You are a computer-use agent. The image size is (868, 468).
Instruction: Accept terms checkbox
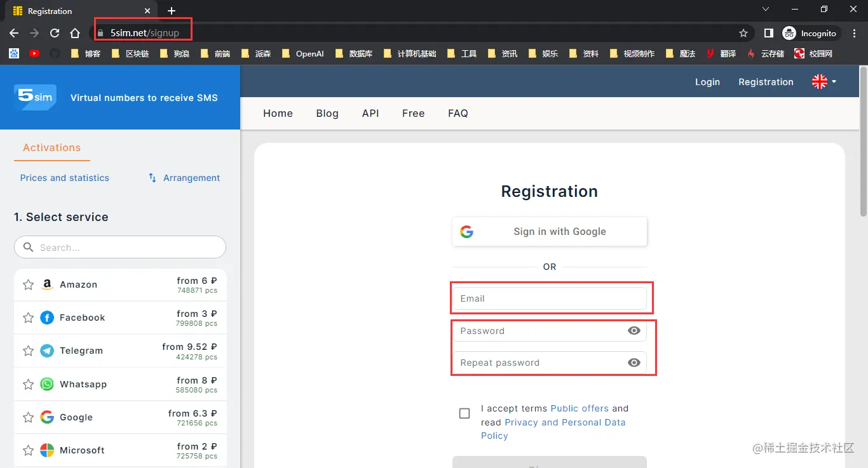pyautogui.click(x=465, y=413)
